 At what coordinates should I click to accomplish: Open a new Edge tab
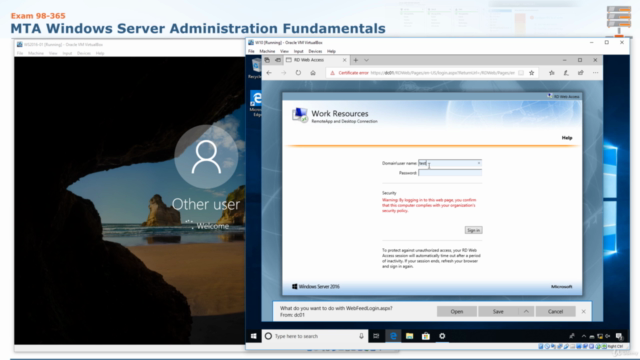coord(356,60)
